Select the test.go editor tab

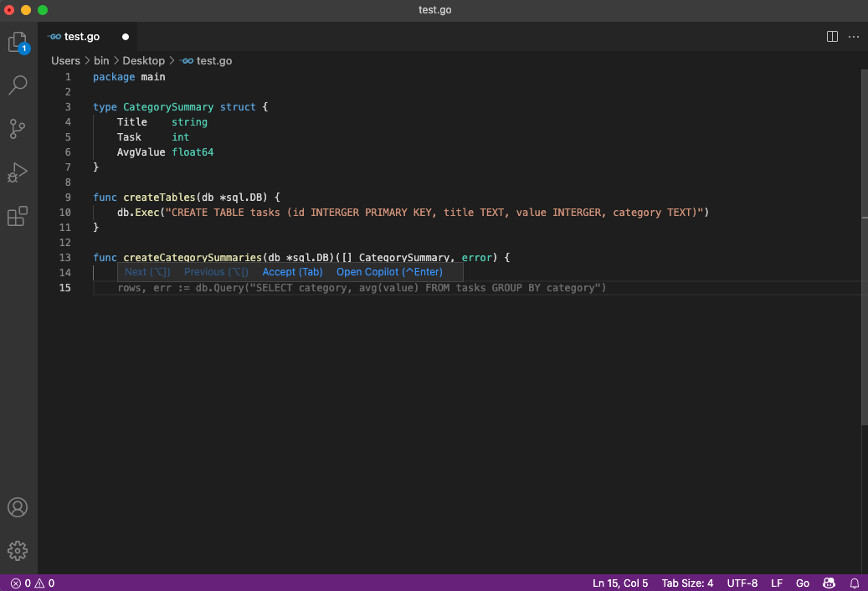(x=81, y=37)
